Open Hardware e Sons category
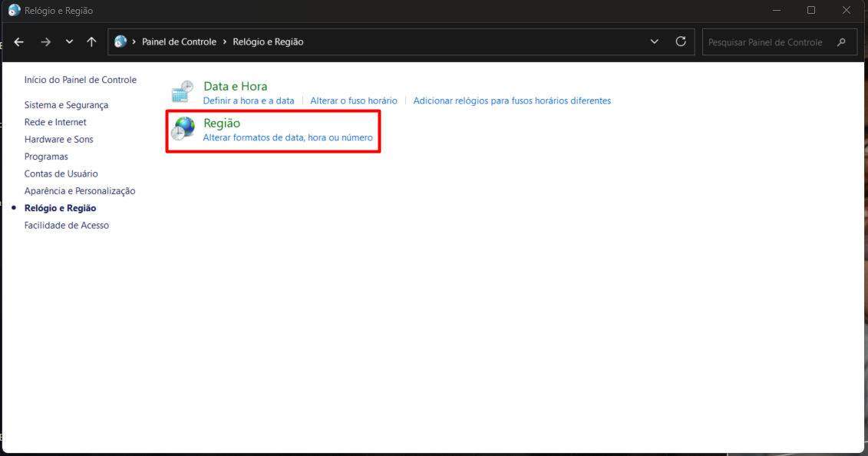The image size is (868, 456). pos(58,140)
